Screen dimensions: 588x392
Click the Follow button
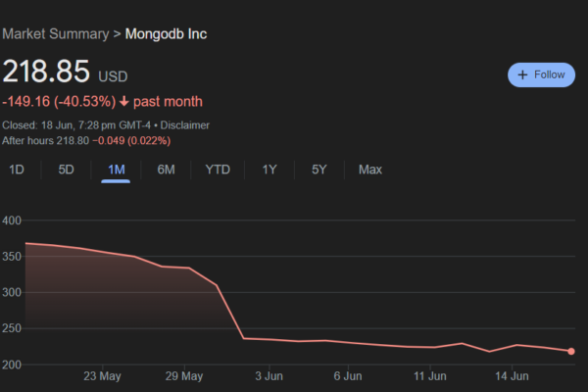pyautogui.click(x=541, y=74)
